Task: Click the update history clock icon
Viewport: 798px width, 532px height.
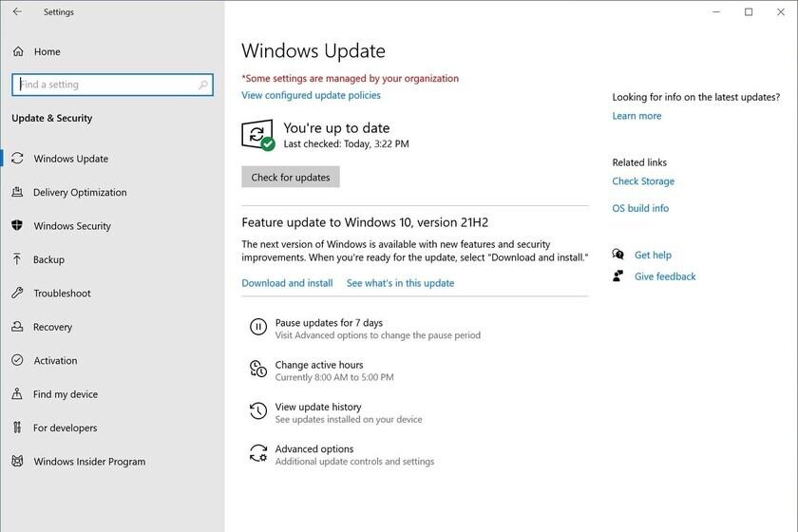Action: coord(258,410)
